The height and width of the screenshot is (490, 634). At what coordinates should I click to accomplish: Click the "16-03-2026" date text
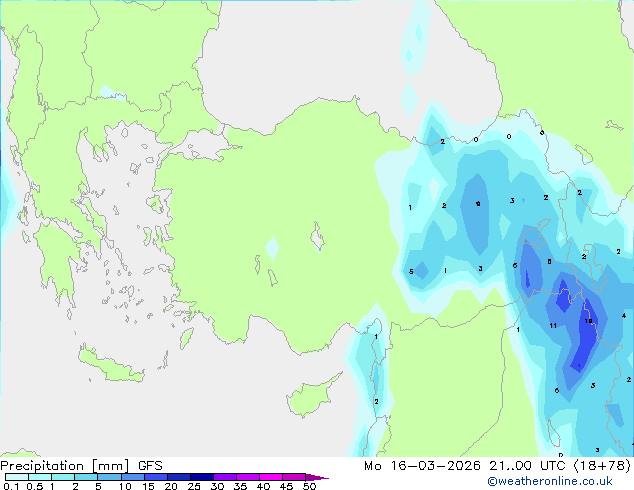(x=435, y=466)
